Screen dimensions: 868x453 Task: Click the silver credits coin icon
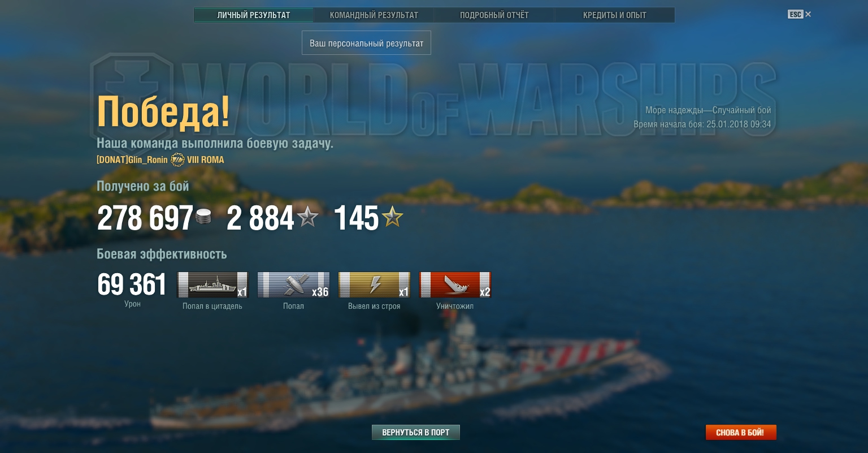pos(203,217)
